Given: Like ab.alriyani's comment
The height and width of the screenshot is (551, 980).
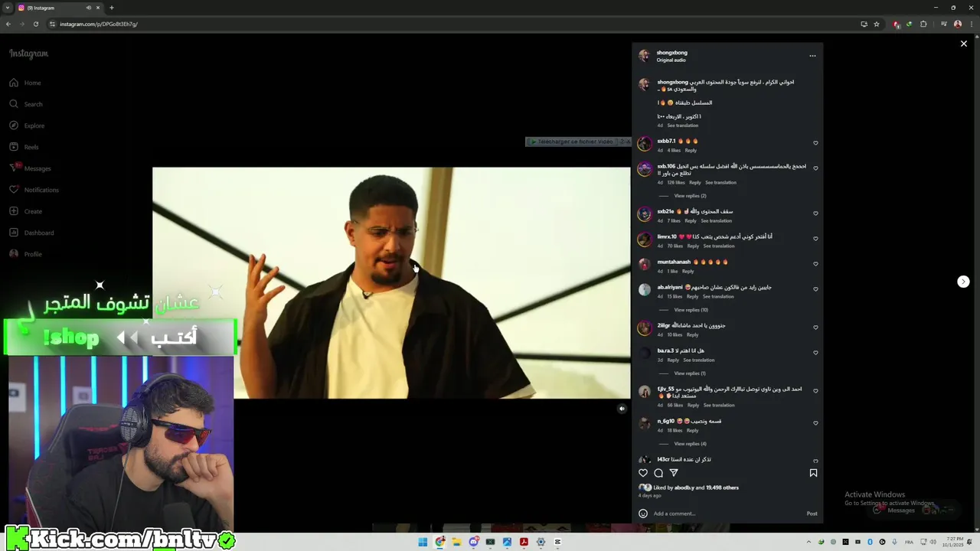Looking at the screenshot, I should 815,289.
